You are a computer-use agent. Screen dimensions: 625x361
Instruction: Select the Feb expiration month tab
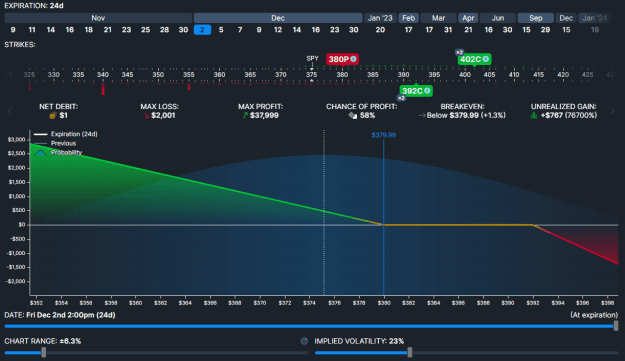click(409, 18)
